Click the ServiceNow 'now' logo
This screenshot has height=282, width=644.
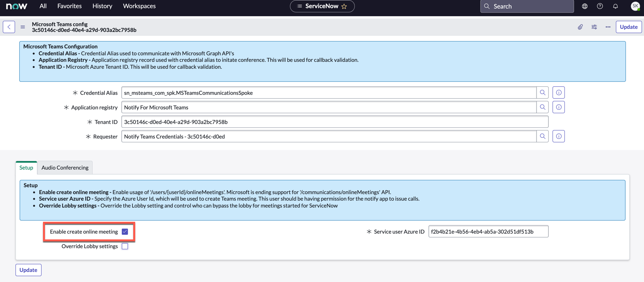click(x=17, y=6)
